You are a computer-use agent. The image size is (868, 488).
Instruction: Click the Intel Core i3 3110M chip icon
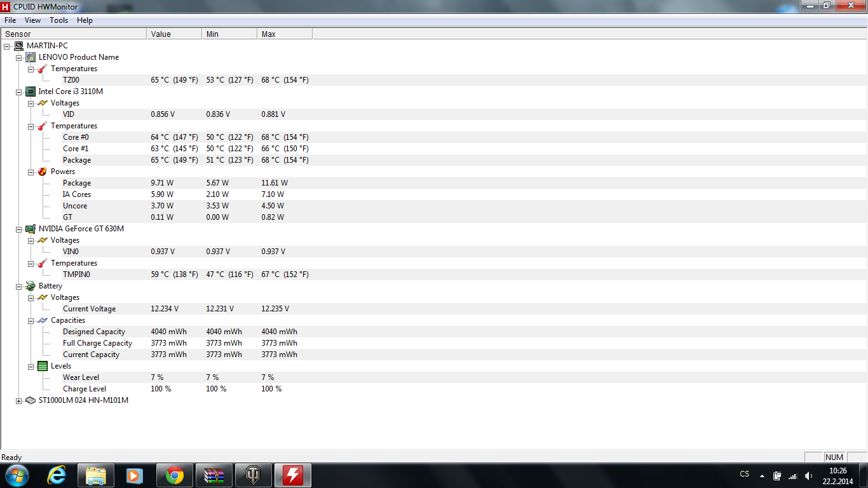[31, 91]
